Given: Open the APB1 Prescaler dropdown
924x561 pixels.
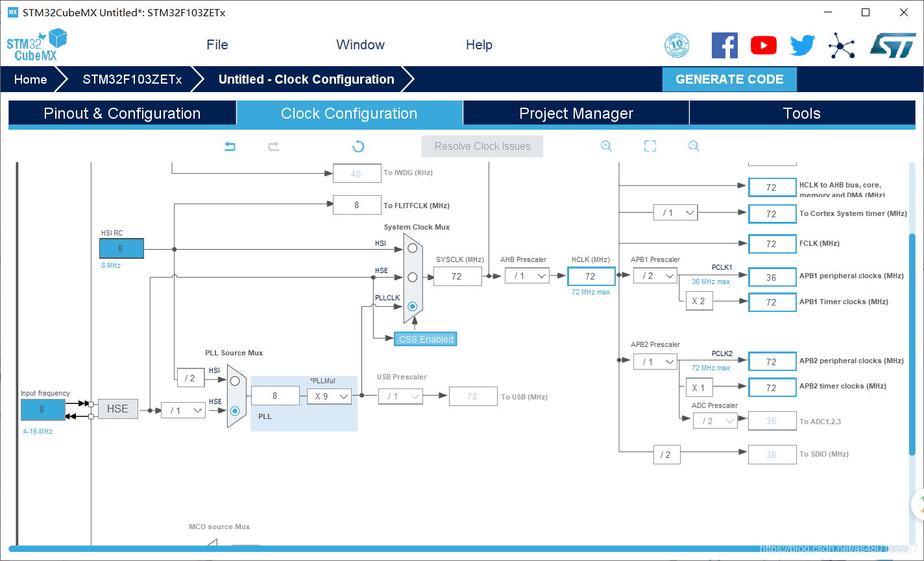Looking at the screenshot, I should [655, 276].
